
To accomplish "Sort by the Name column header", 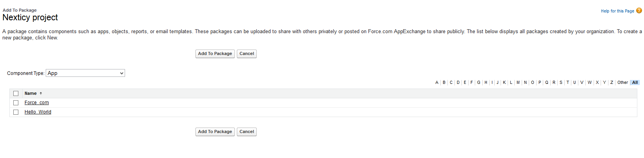I will pos(30,94).
